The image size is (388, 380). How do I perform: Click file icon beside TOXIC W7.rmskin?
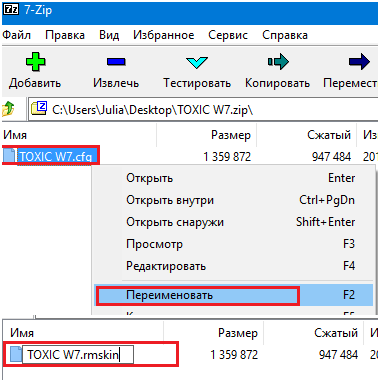coord(16,354)
